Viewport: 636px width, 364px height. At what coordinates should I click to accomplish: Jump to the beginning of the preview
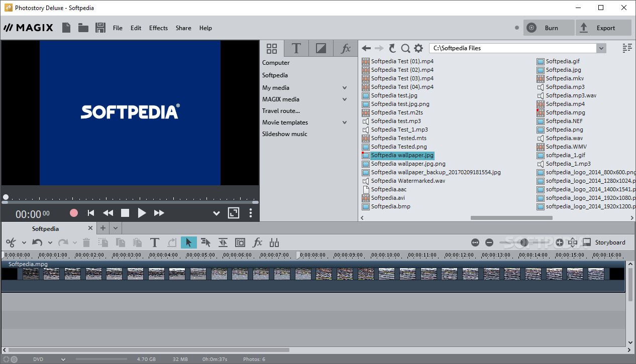pyautogui.click(x=91, y=213)
